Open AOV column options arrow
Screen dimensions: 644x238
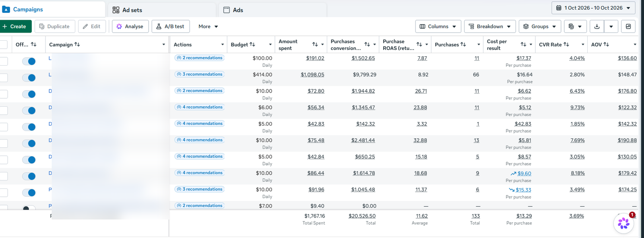(x=635, y=45)
